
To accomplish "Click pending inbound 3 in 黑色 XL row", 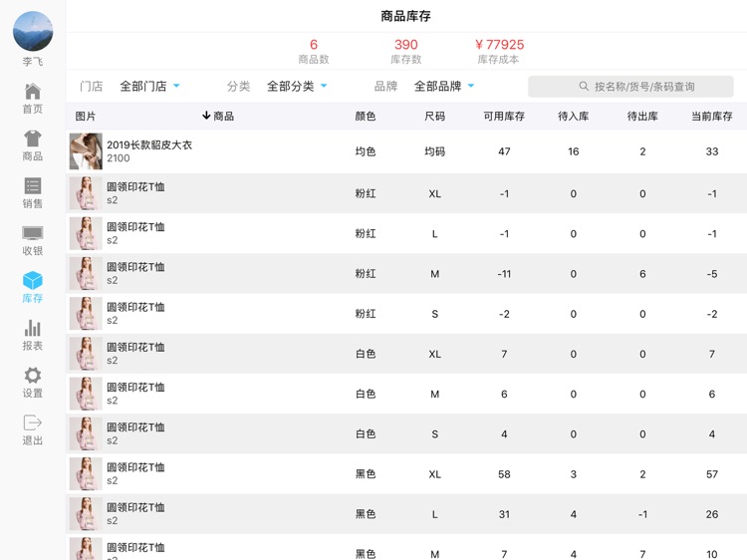I will [573, 474].
